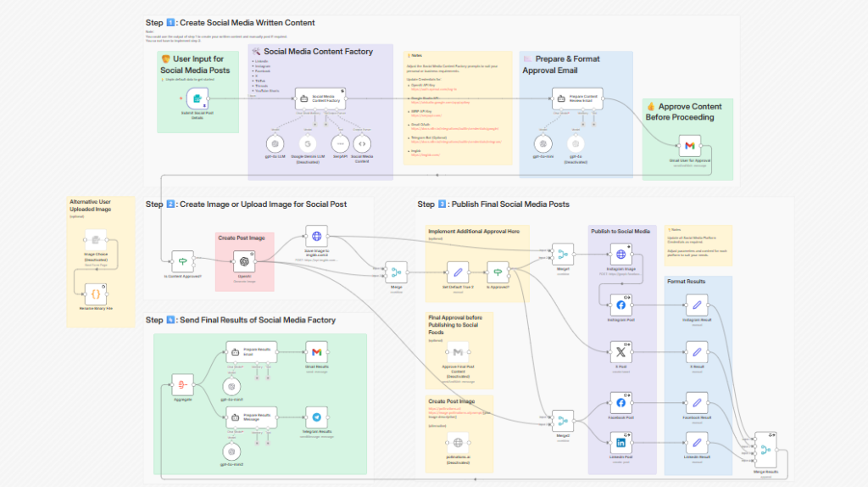The height and width of the screenshot is (487, 868).
Task: Open the URL under OpenAI API Key
Action: [433, 89]
